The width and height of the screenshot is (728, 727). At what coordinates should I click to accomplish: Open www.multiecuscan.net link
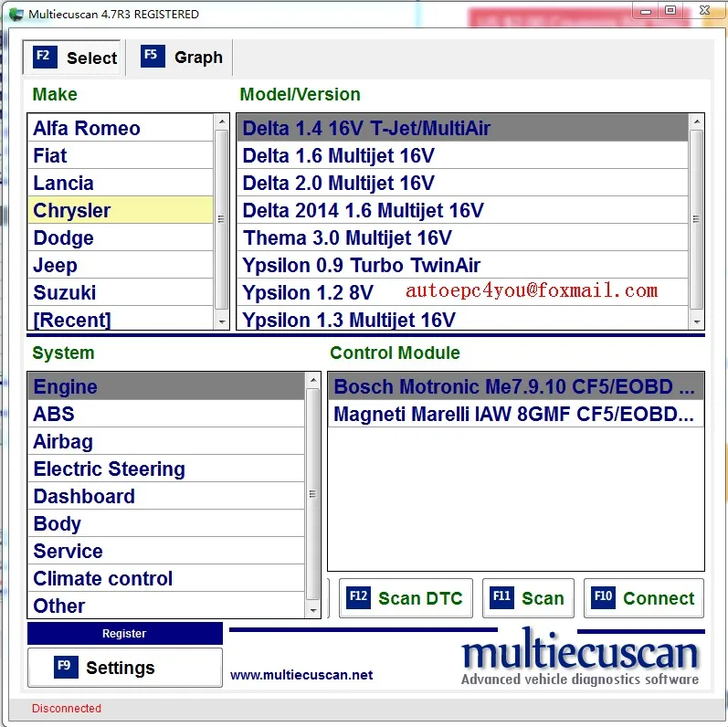pyautogui.click(x=301, y=675)
